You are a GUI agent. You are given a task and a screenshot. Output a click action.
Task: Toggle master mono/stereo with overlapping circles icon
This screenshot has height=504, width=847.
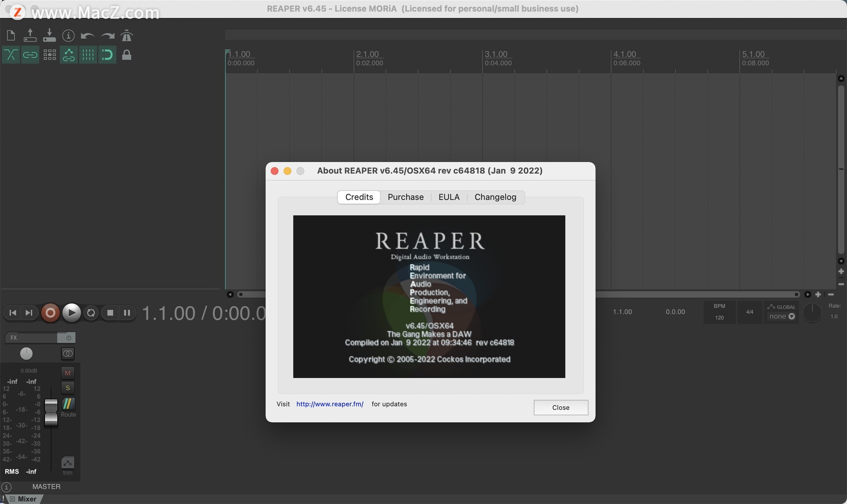[x=67, y=353]
